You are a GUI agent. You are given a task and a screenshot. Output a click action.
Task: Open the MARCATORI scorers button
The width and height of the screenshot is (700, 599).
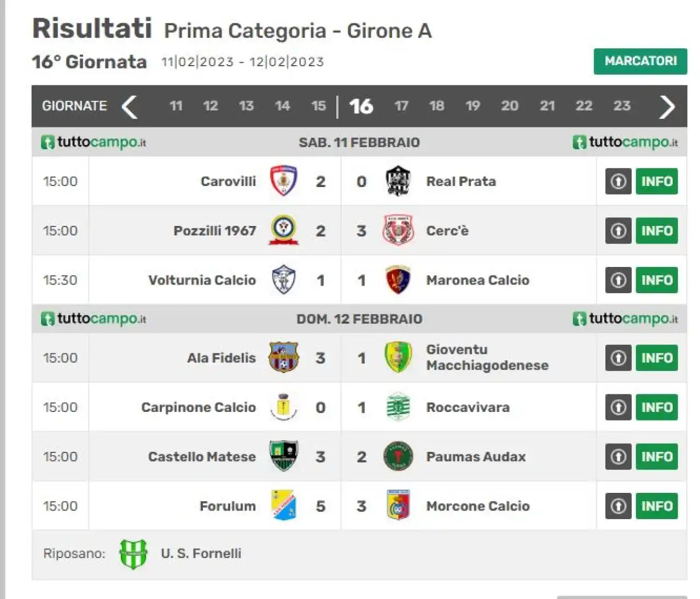pyautogui.click(x=640, y=61)
